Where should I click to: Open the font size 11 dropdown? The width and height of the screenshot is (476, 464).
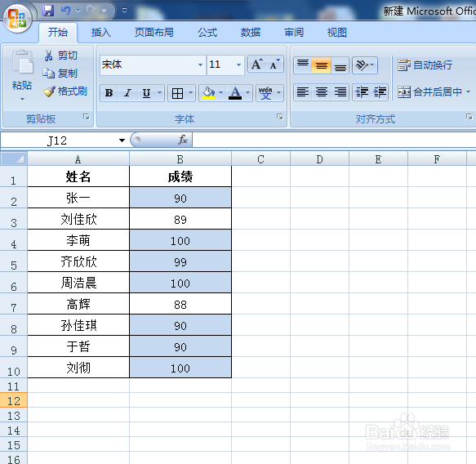238,65
